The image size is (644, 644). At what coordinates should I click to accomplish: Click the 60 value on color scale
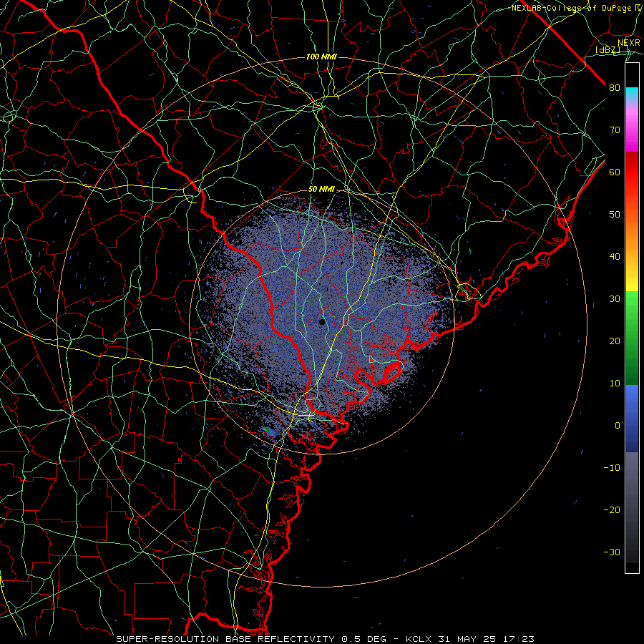click(615, 172)
